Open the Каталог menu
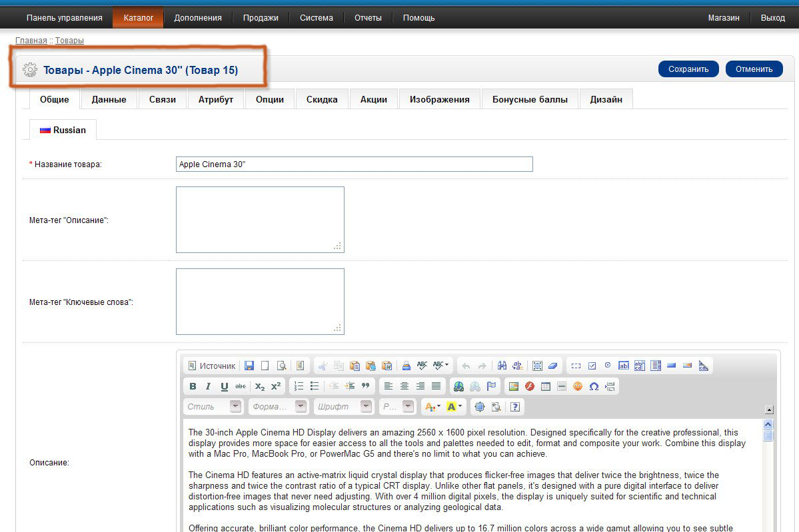 (139, 18)
